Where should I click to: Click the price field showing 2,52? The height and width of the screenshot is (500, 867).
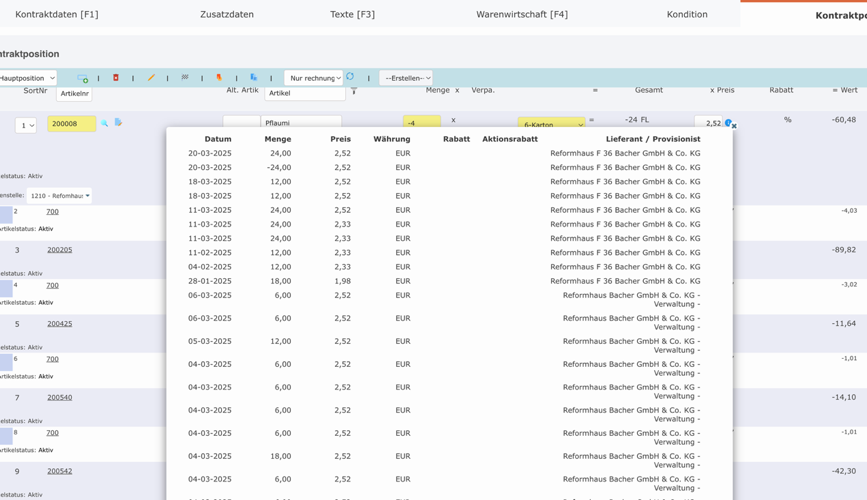pos(709,123)
